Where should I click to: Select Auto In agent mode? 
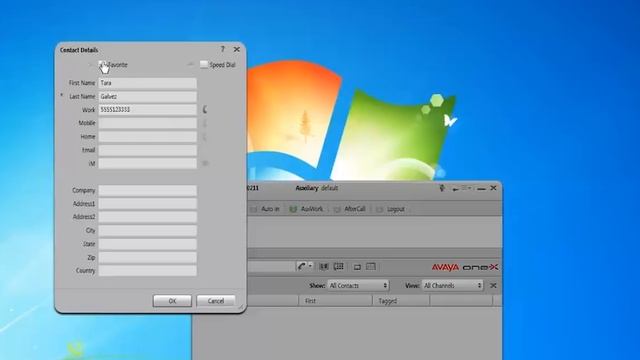(x=265, y=209)
